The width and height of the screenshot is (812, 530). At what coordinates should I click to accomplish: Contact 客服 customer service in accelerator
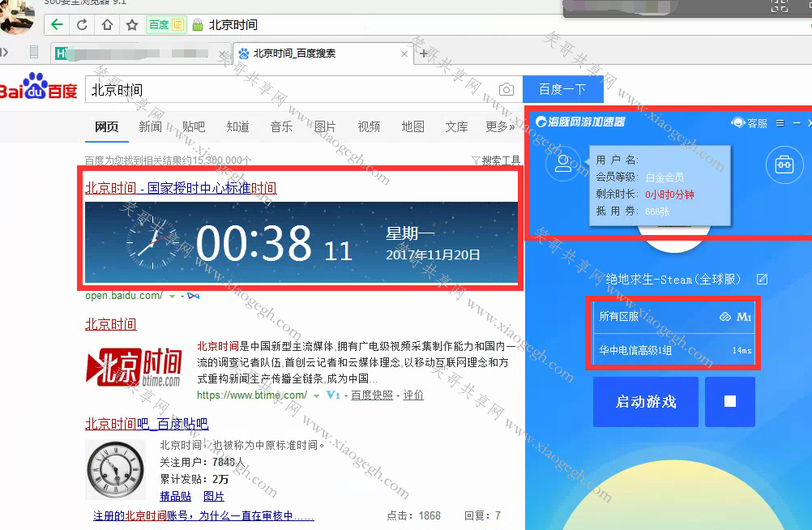pyautogui.click(x=750, y=123)
